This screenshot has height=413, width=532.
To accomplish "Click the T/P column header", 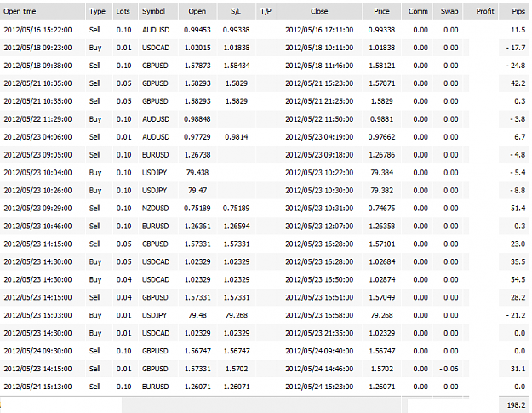I will click(x=266, y=11).
